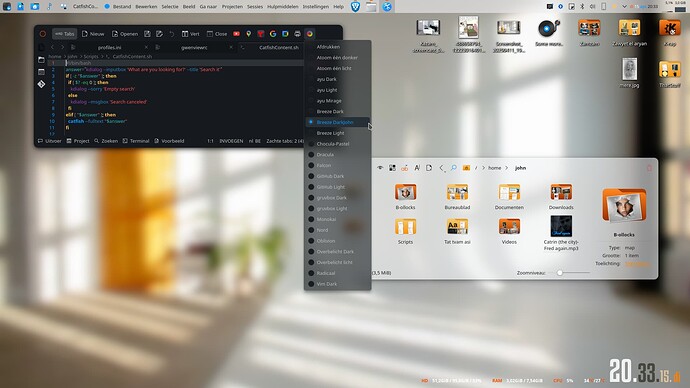This screenshot has height=388, width=690.
Task: Choose the Nord color theme
Action: point(322,230)
